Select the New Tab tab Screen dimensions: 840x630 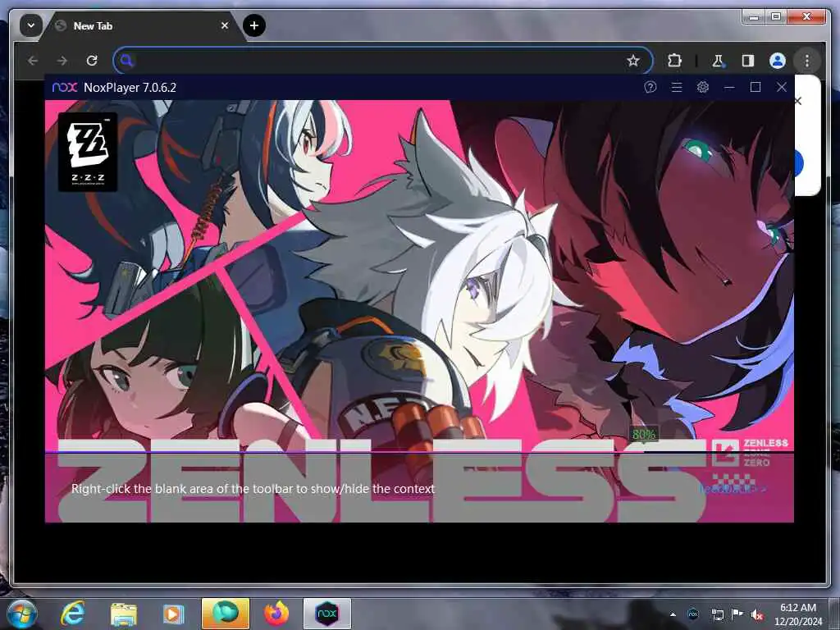(x=143, y=25)
